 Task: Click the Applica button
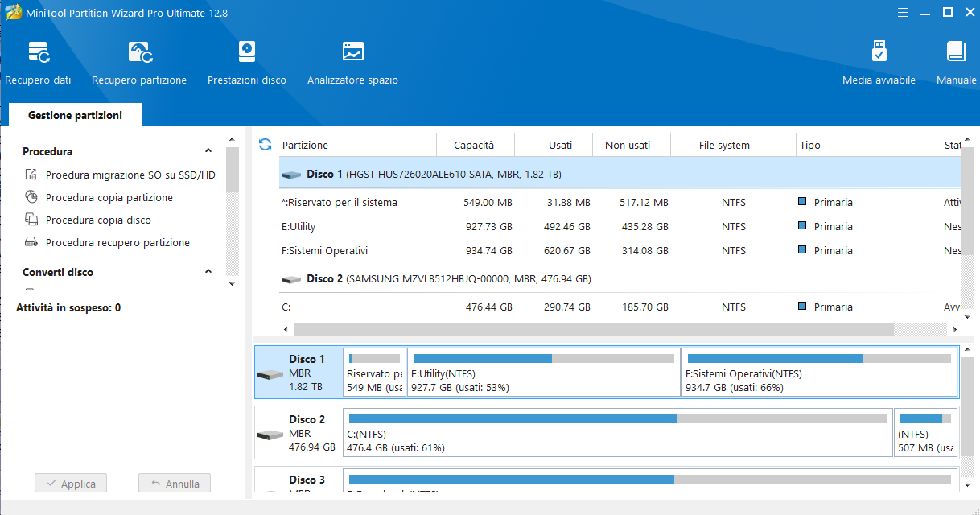pos(71,484)
